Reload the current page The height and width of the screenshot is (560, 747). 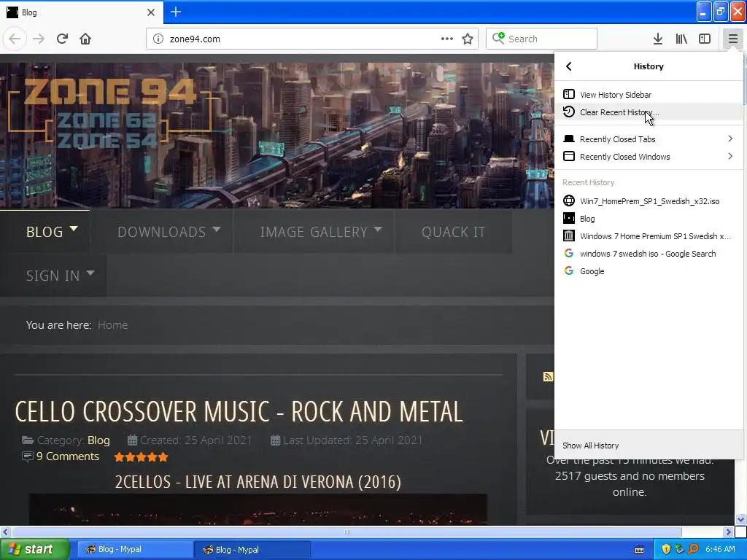point(62,39)
